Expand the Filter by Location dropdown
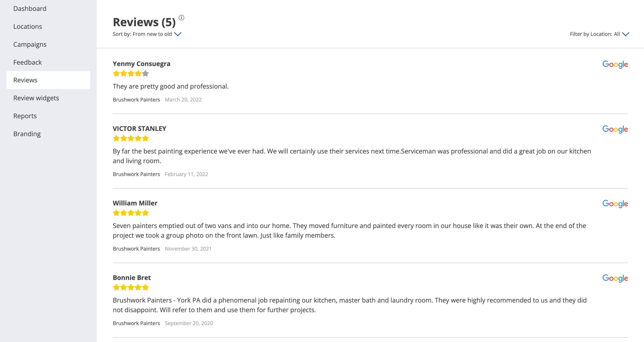 599,34
